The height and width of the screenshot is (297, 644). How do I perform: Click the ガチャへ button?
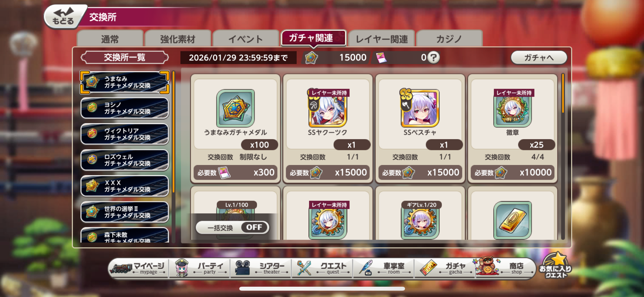[x=539, y=57]
